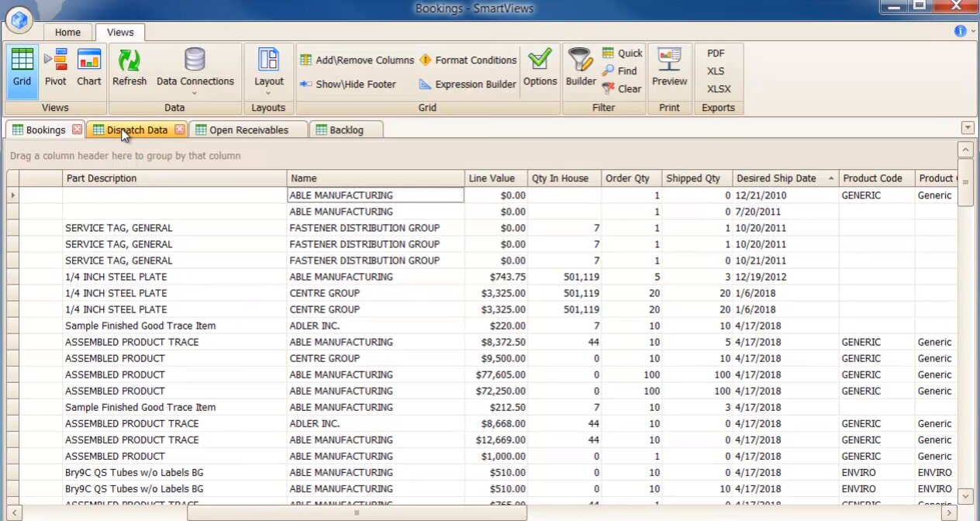This screenshot has width=980, height=521.
Task: Open grid Options
Action: point(540,67)
